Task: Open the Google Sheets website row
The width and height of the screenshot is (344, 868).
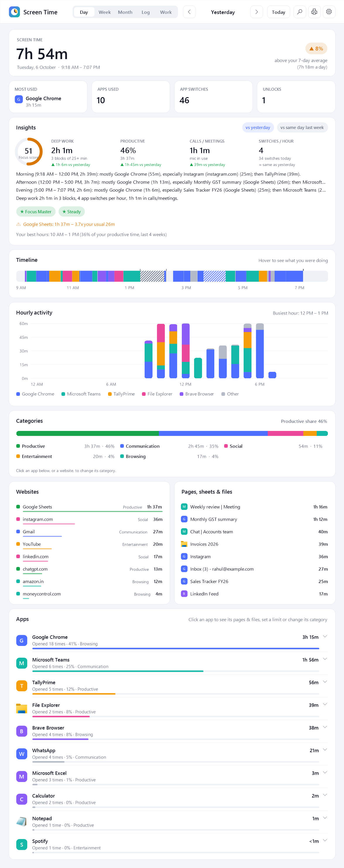Action: click(89, 507)
